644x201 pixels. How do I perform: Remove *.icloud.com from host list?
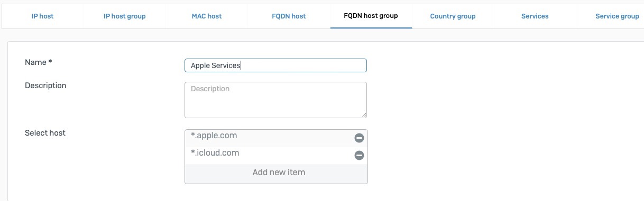(x=359, y=156)
